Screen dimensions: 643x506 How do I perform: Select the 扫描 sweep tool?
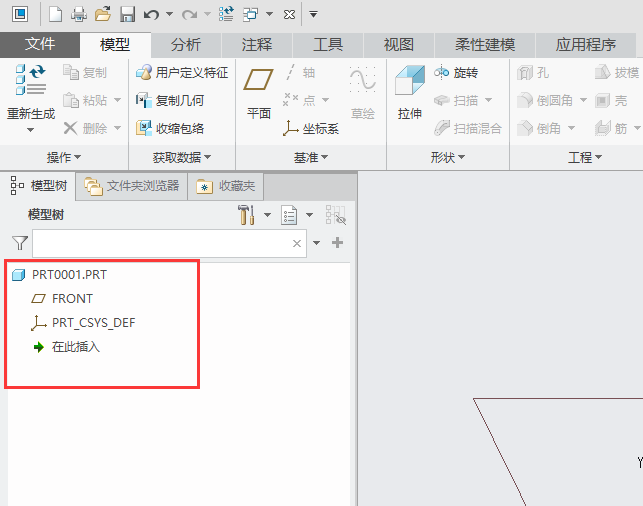[456, 100]
